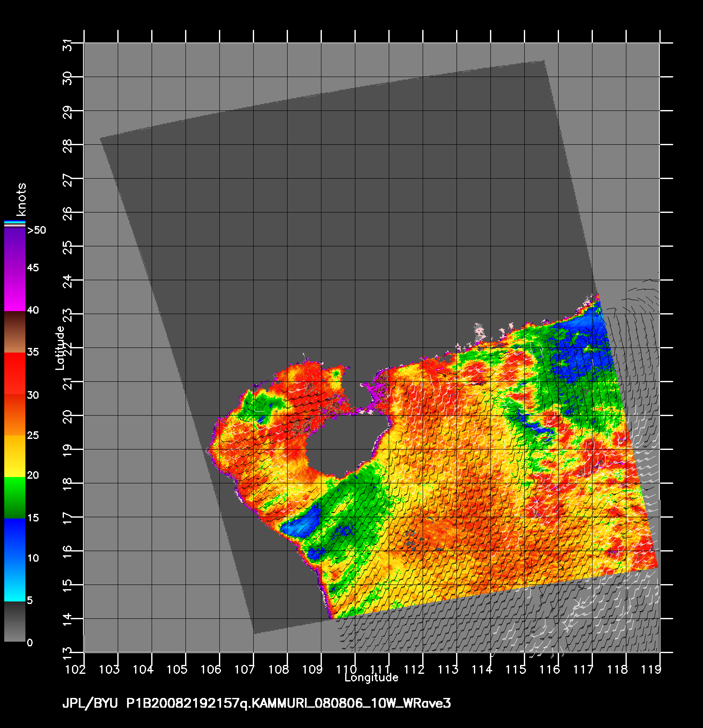Image resolution: width=703 pixels, height=728 pixels.
Task: Click latitude tick label '23'
Action: point(68,316)
